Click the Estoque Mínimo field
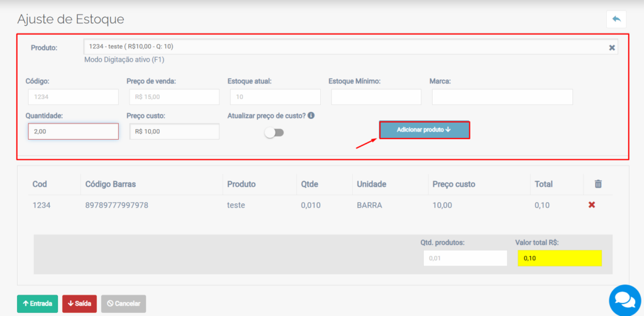Viewport: 644px width, 316px height. click(x=376, y=97)
